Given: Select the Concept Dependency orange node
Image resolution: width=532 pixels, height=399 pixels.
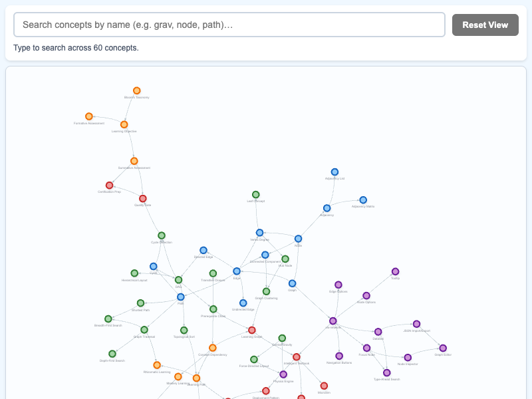Looking at the screenshot, I should click(213, 348).
